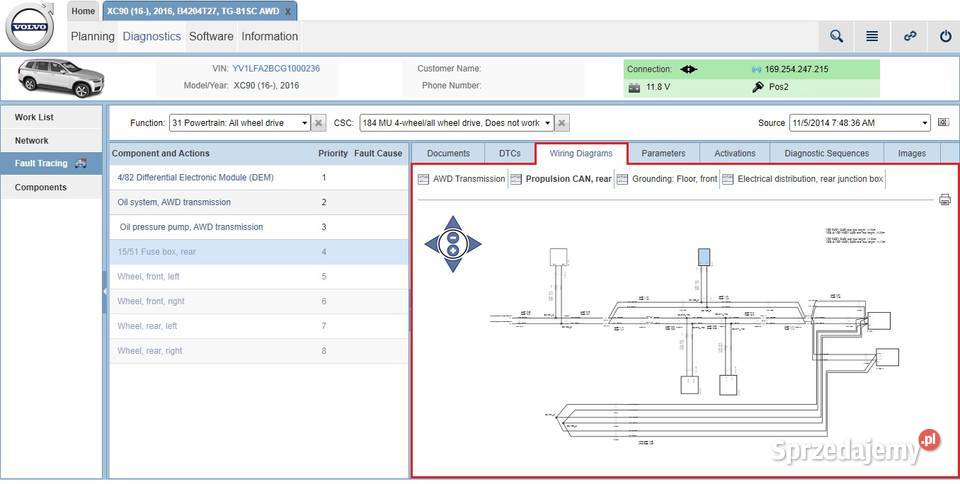Open the list menu icon in header
The width and height of the screenshot is (960, 484).
pos(872,36)
